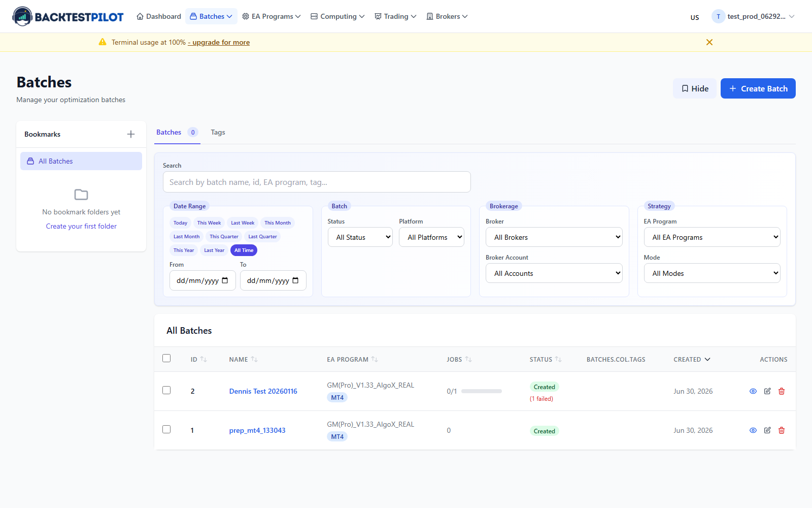This screenshot has height=508, width=812.
Task: Open the All Status dropdown
Action: coord(360,237)
